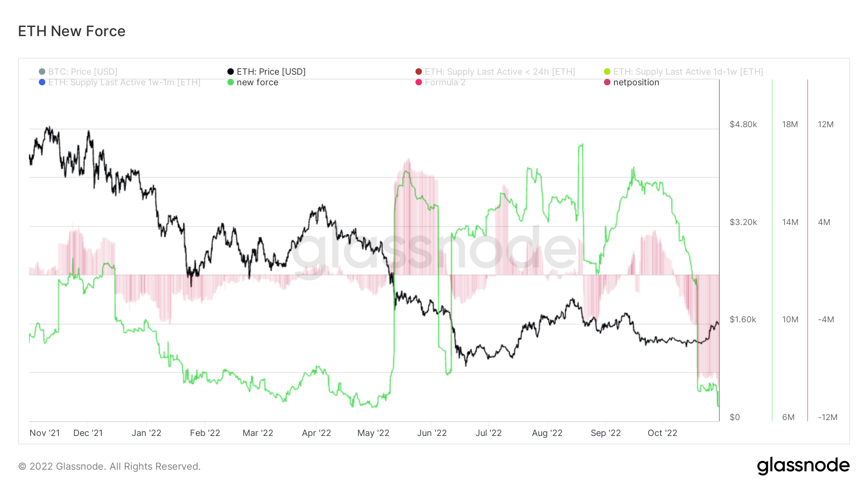Toggle the new force series label
Viewport: 868px width, 488px height.
click(x=257, y=82)
